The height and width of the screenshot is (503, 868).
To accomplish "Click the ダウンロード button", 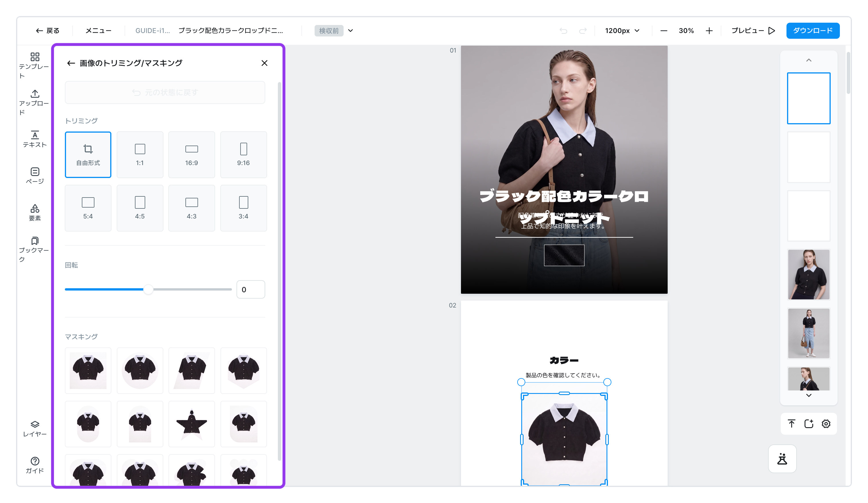I will (x=813, y=31).
